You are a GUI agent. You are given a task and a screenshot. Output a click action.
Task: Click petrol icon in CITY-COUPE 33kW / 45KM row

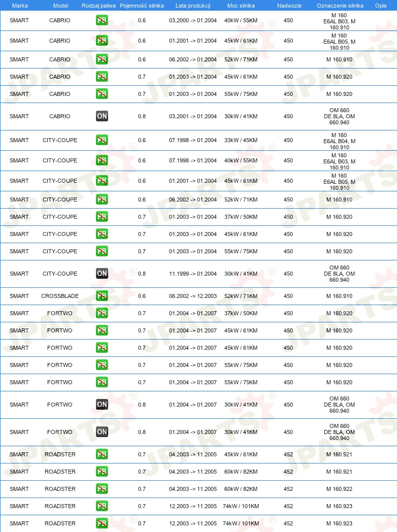pyautogui.click(x=102, y=140)
